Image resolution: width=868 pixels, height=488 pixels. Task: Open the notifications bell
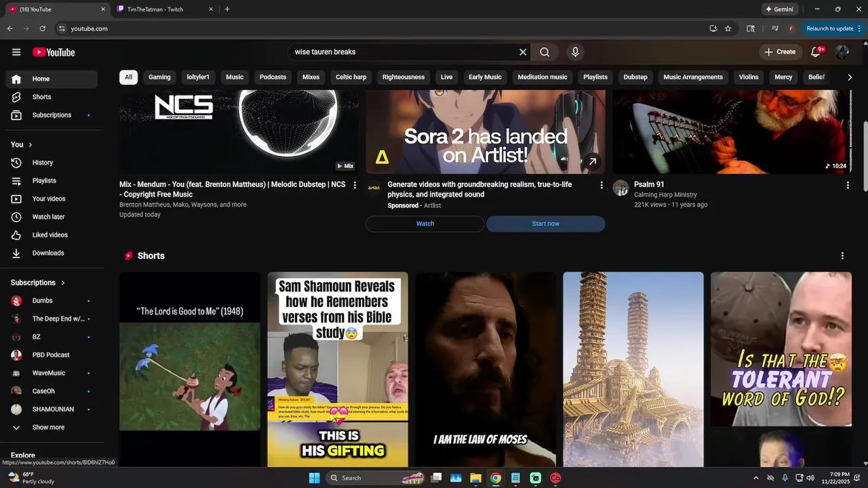click(x=816, y=52)
